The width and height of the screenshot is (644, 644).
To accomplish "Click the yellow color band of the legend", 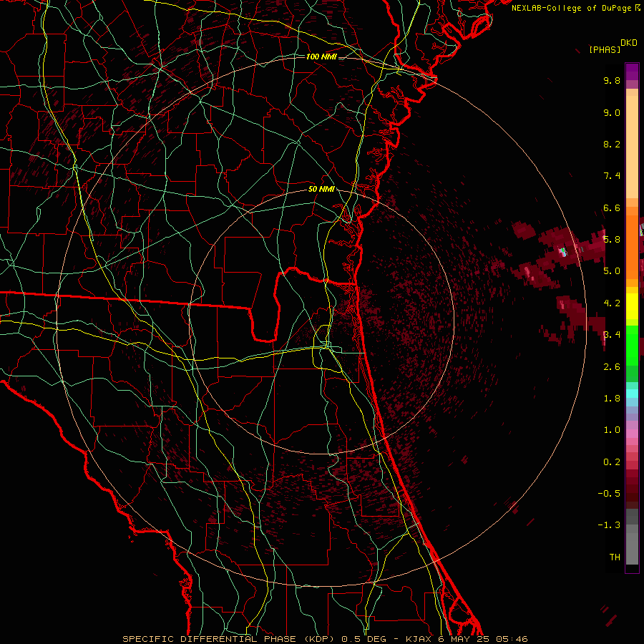I will [x=632, y=306].
